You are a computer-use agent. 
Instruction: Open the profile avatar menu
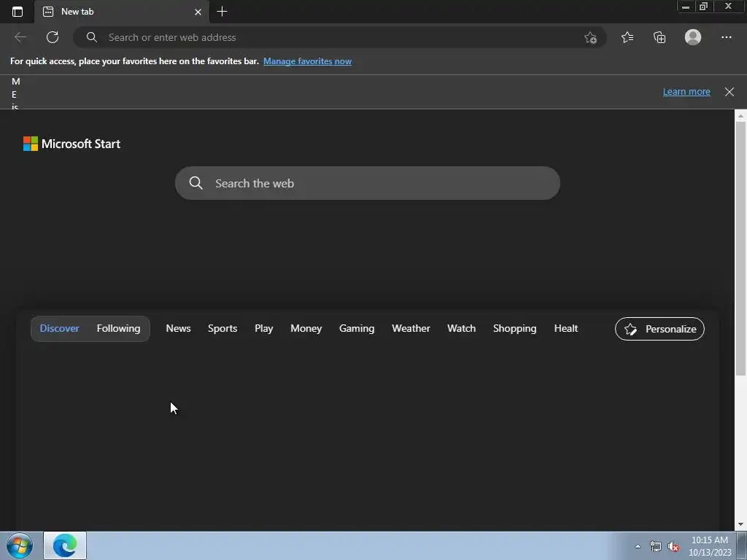693,37
